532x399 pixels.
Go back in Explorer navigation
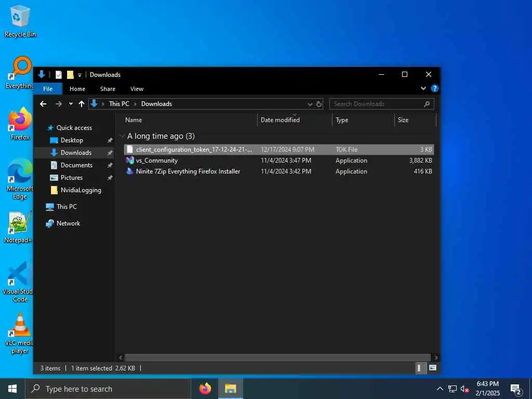coord(43,104)
